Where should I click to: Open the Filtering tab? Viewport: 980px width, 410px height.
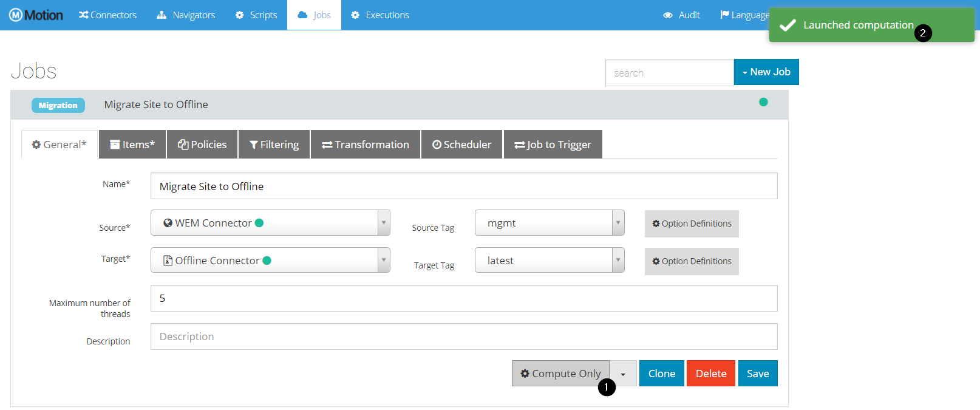274,145
